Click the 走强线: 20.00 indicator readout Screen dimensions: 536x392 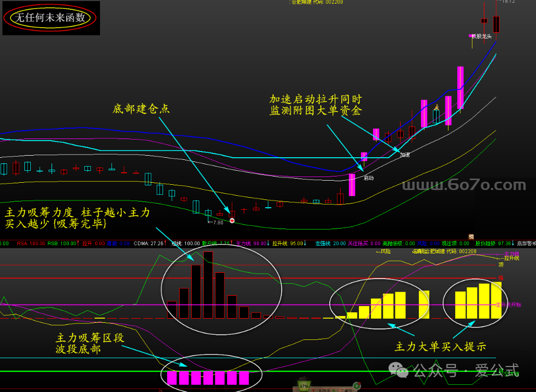[x=330, y=243]
